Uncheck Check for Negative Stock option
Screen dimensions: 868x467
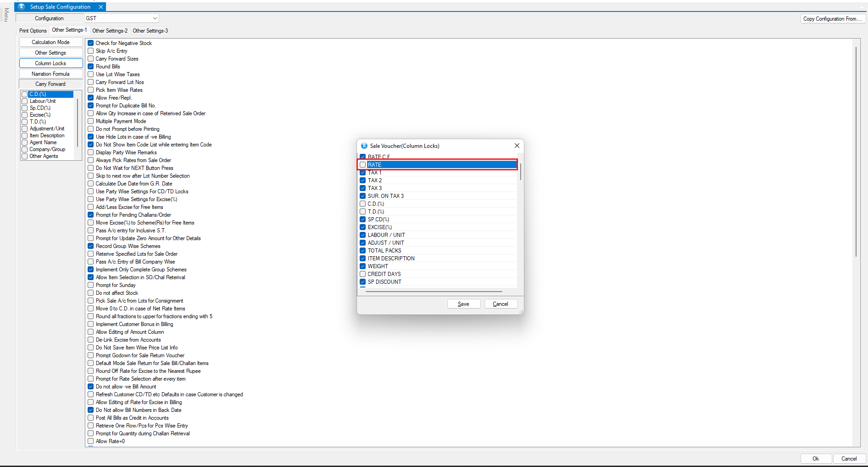[x=91, y=43]
